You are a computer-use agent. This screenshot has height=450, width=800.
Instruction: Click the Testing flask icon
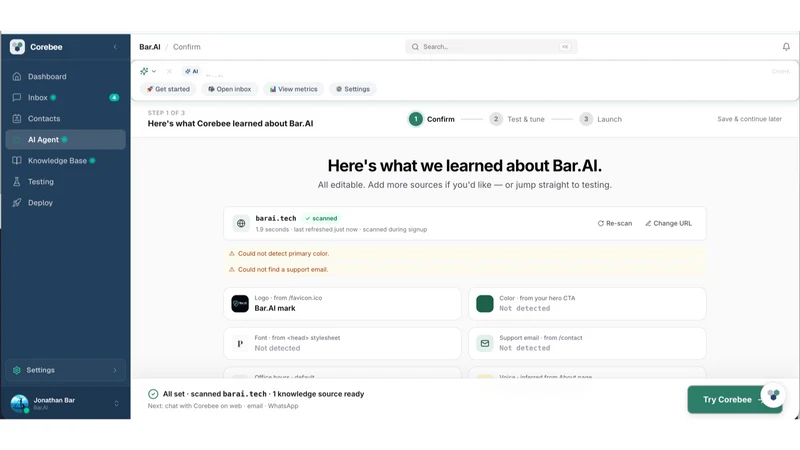[17, 182]
